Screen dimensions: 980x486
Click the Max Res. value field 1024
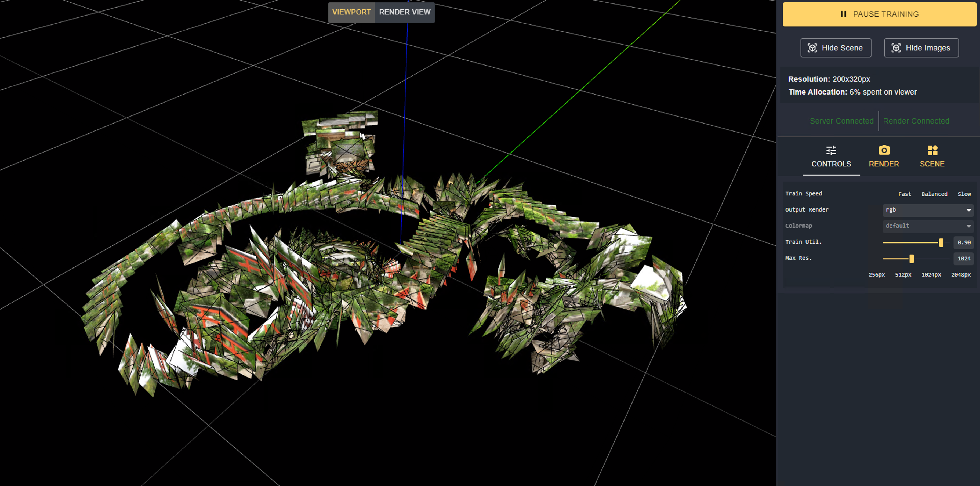point(963,259)
